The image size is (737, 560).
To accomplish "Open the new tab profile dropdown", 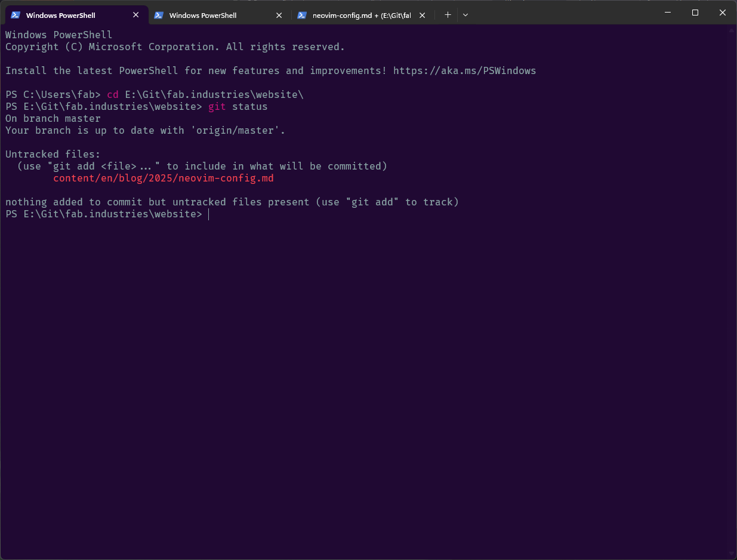I will tap(465, 15).
